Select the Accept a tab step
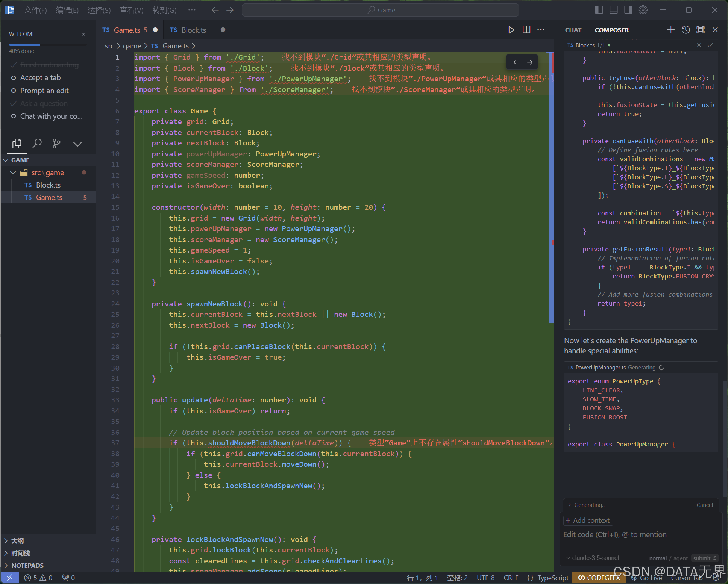728x584 pixels. click(40, 78)
